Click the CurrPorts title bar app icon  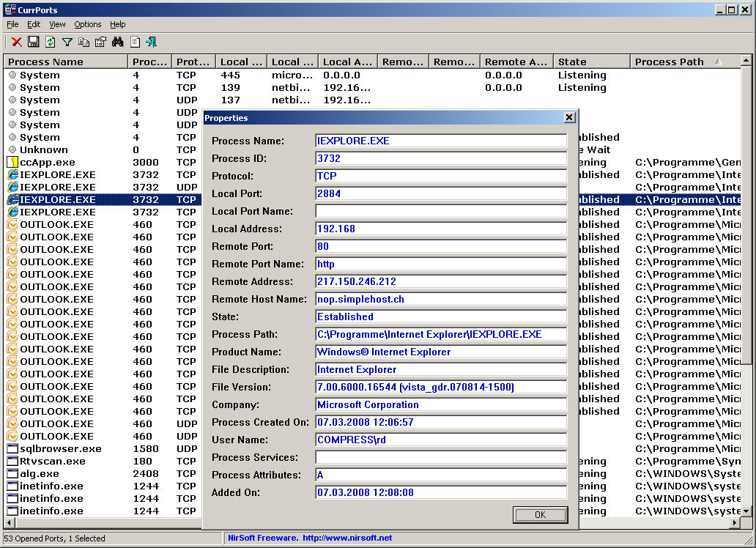[10, 10]
